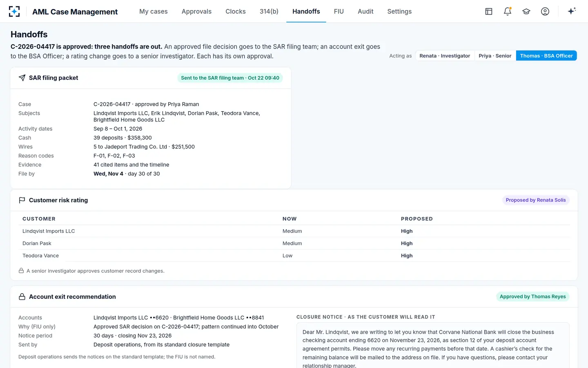Select the Handoffs tab
The width and height of the screenshot is (588, 368).
point(306,11)
